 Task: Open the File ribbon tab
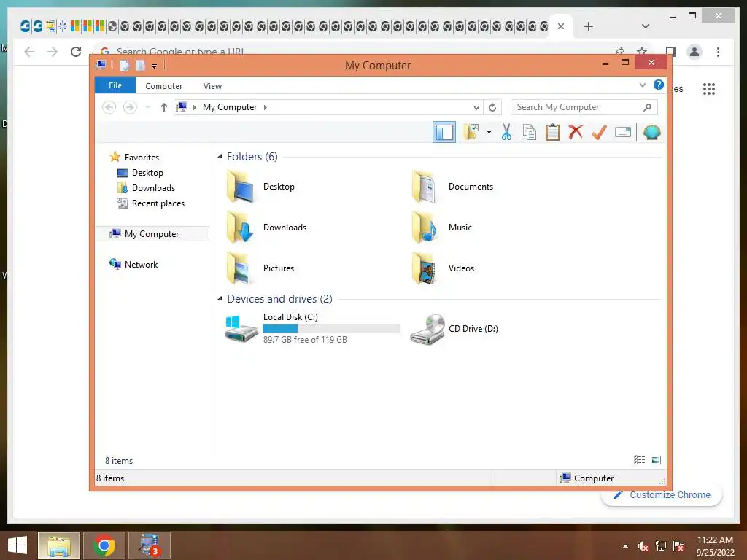115,85
